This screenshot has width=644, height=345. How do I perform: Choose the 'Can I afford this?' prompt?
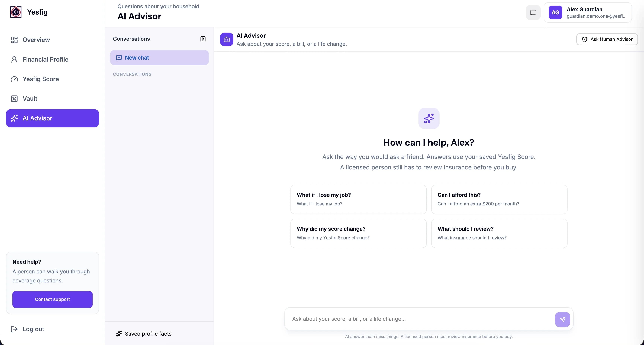(x=499, y=199)
